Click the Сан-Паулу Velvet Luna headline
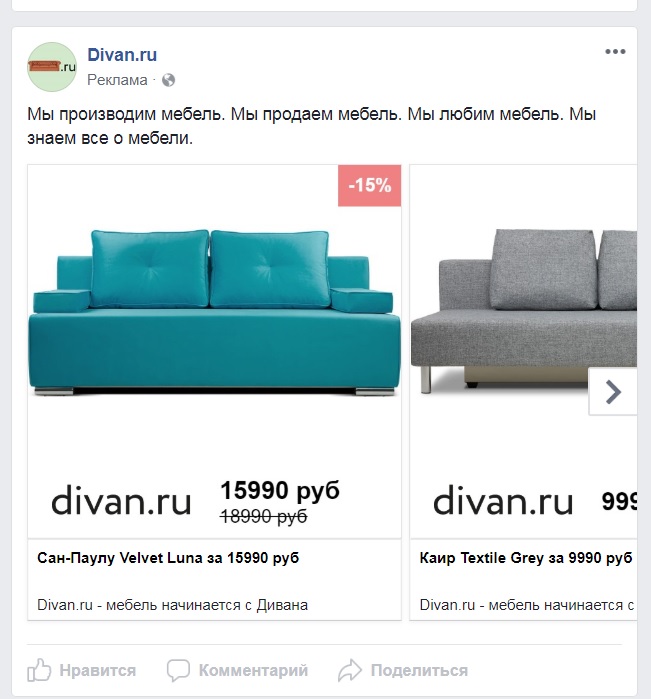This screenshot has height=699, width=651. click(168, 558)
